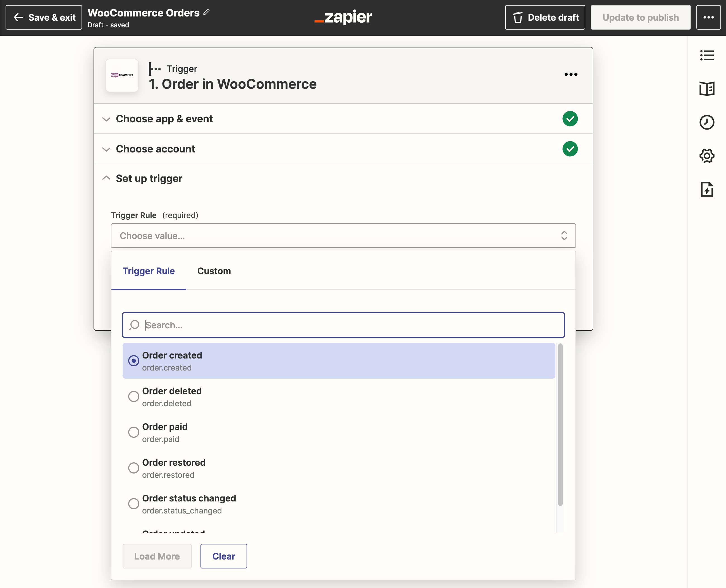Select the Order restored option
Image resolution: width=726 pixels, height=588 pixels.
[x=134, y=468]
